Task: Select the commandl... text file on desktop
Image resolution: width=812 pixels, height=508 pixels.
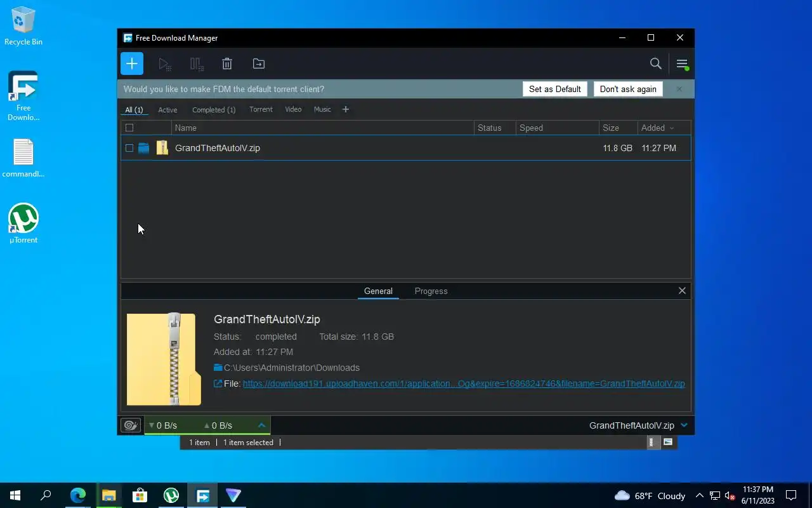Action: click(x=23, y=159)
